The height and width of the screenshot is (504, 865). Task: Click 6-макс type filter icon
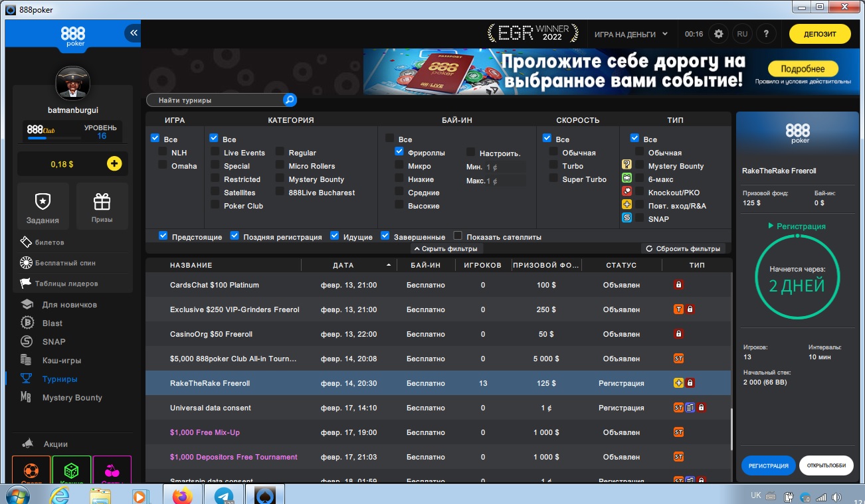click(626, 178)
